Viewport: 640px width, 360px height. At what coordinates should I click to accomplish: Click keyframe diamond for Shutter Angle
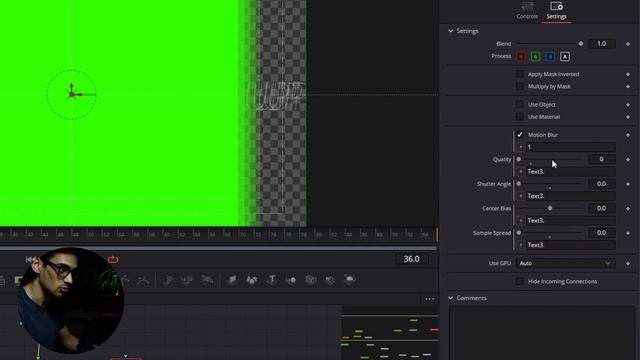click(628, 184)
